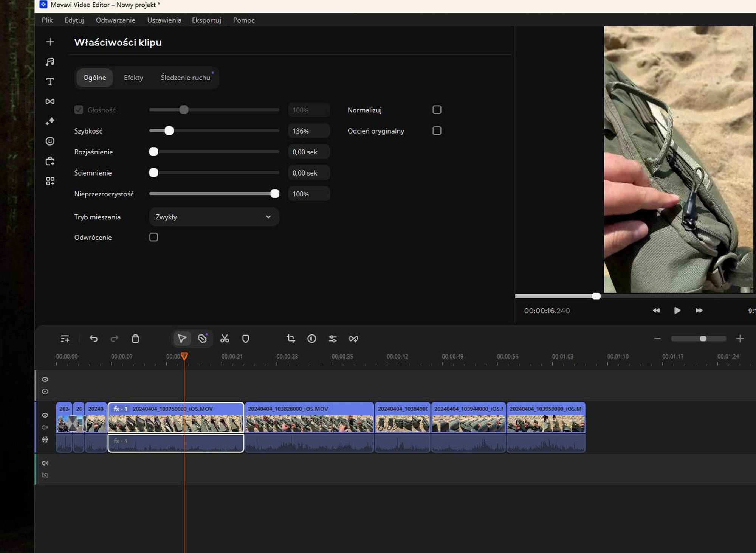
Task: Enable the Normalizuj checkbox
Action: [x=437, y=110]
